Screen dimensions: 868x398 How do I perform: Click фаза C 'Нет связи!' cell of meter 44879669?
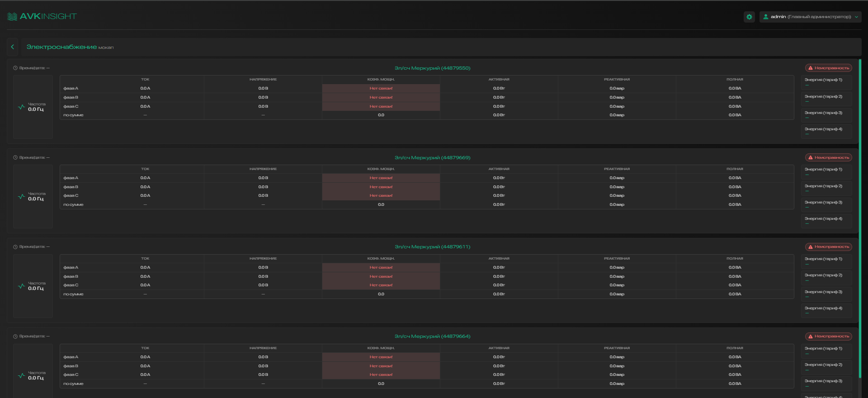point(381,196)
